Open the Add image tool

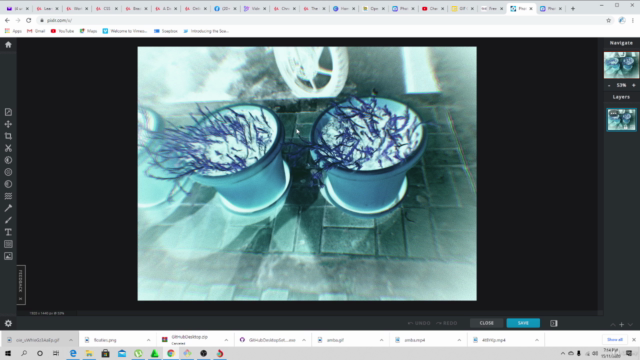tap(8, 256)
